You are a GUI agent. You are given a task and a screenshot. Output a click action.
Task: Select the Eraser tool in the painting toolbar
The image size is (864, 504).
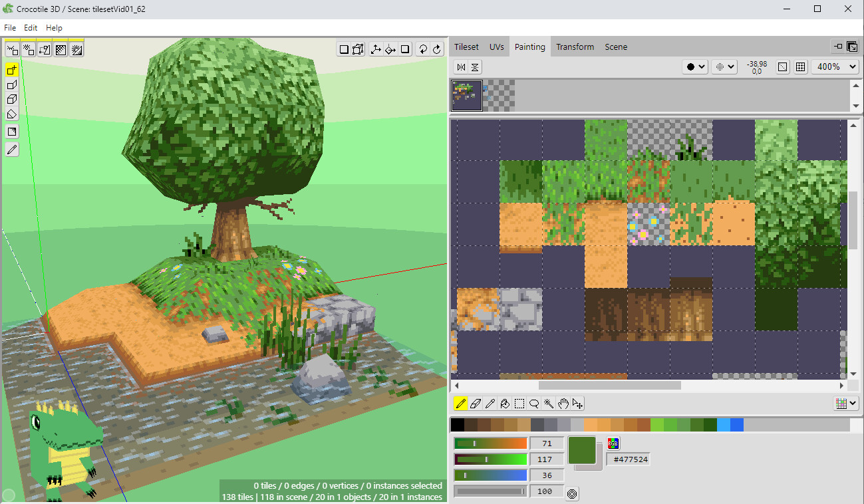pos(476,403)
